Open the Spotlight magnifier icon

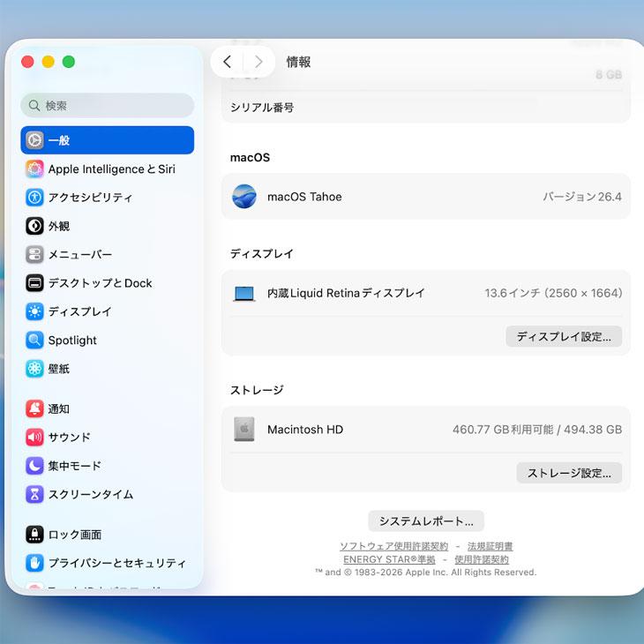click(34, 340)
